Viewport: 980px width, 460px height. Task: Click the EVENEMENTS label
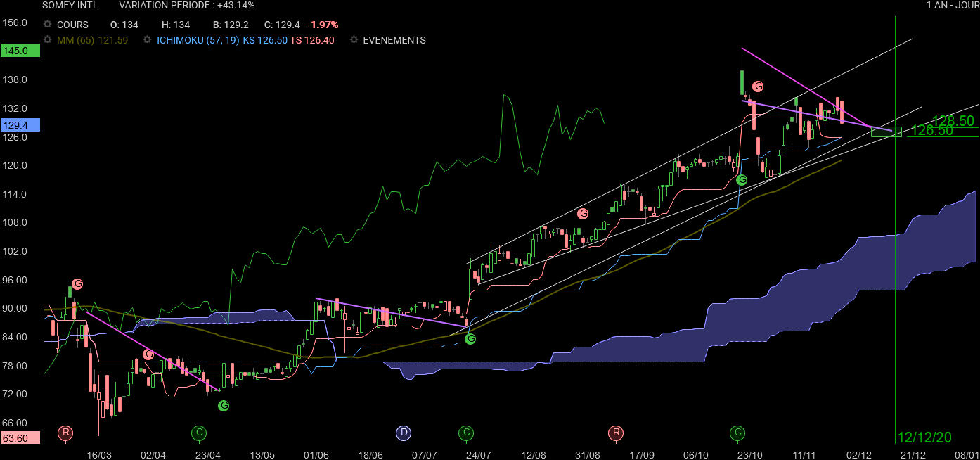[x=394, y=40]
